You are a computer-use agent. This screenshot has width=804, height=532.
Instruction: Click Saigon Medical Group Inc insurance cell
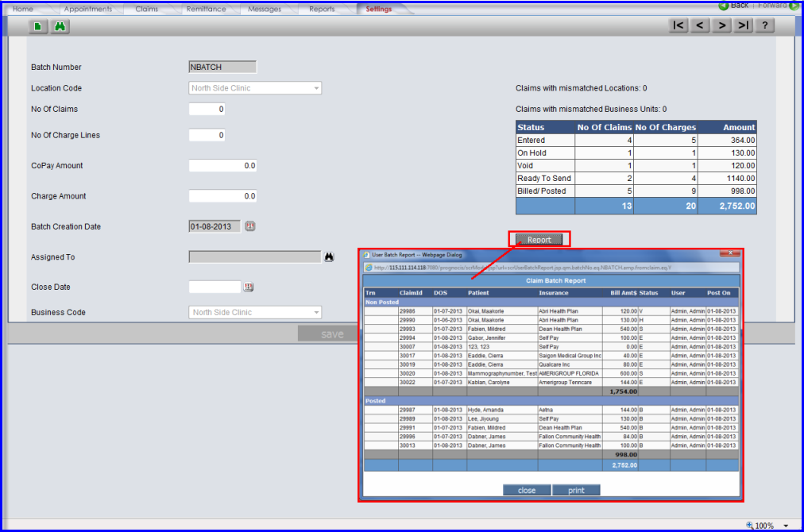tap(570, 356)
